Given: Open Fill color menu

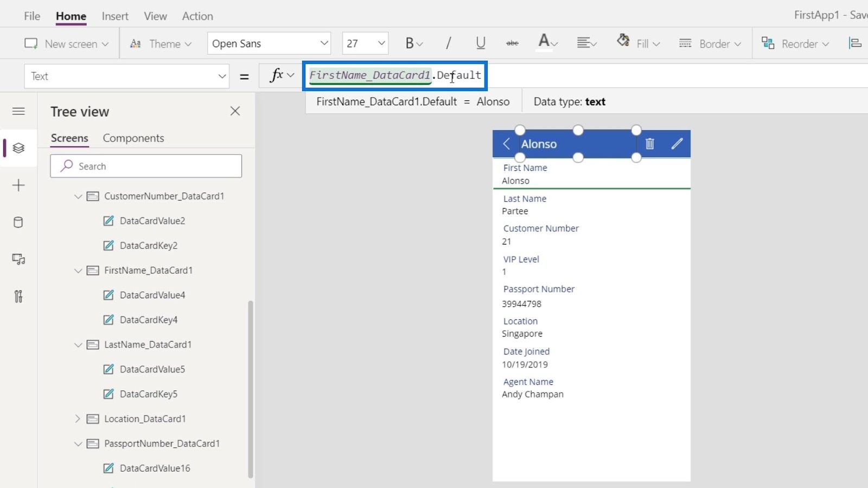Looking at the screenshot, I should [639, 43].
